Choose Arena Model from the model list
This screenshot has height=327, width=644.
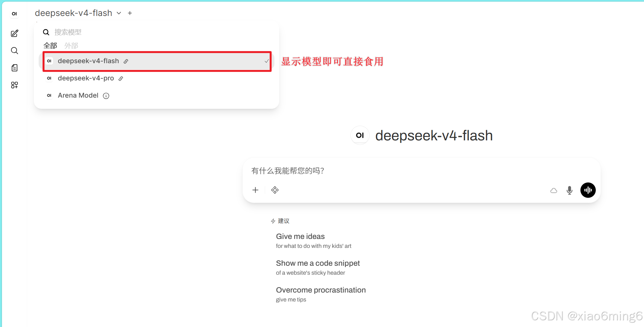(x=157, y=95)
